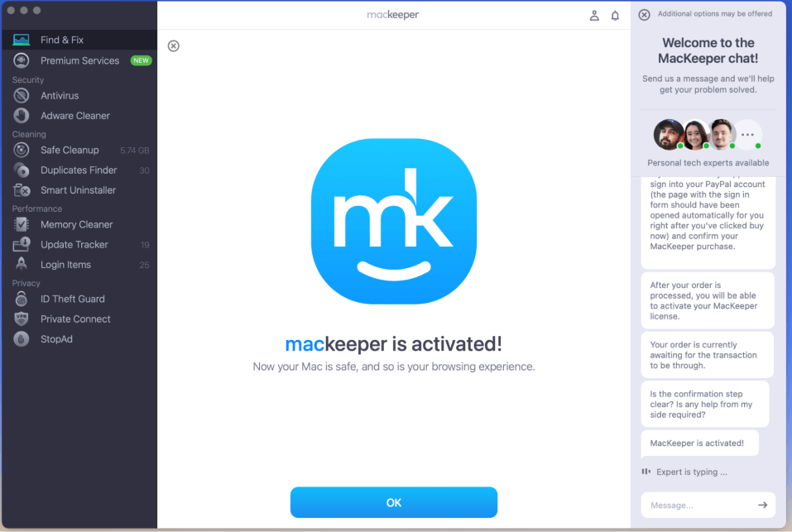The width and height of the screenshot is (792, 532).
Task: Click the Cleaning section header
Action: coord(29,134)
